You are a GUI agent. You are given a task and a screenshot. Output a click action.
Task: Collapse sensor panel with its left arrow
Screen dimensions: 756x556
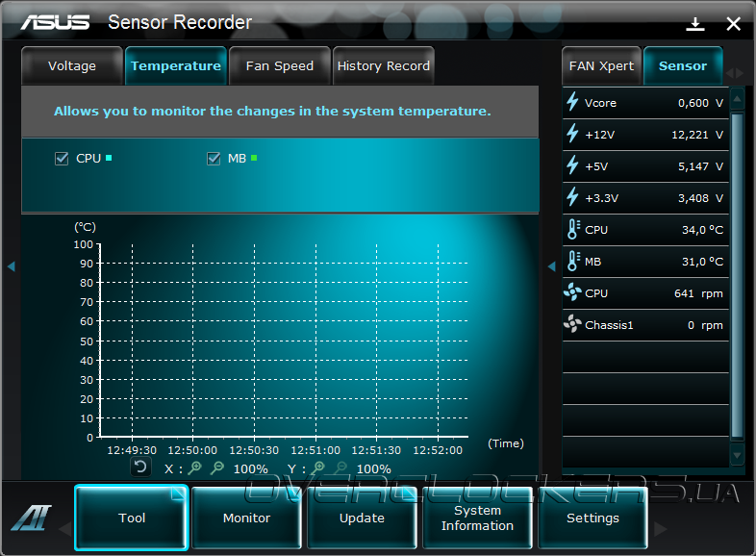[x=551, y=266]
